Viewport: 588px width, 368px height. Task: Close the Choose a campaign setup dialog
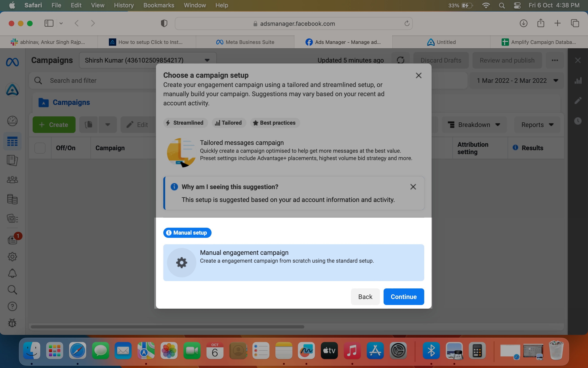(x=418, y=75)
